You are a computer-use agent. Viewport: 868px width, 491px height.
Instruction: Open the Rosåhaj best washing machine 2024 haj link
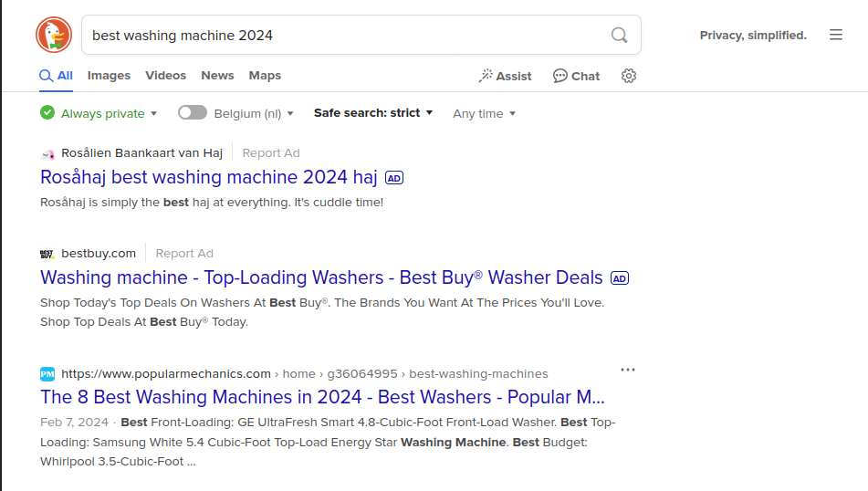pyautogui.click(x=209, y=177)
